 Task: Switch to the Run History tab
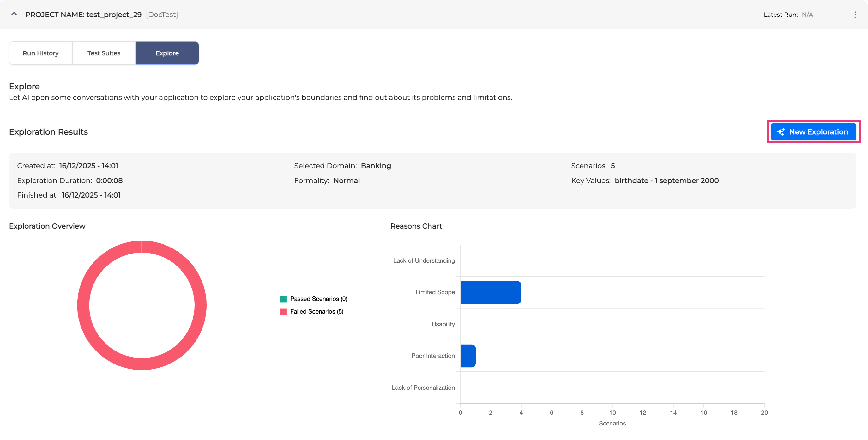coord(40,53)
